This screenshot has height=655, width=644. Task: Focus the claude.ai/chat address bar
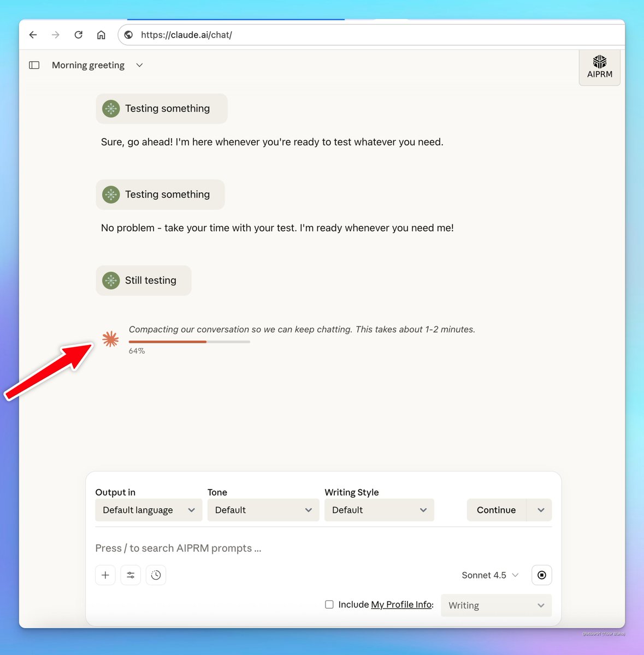click(371, 35)
